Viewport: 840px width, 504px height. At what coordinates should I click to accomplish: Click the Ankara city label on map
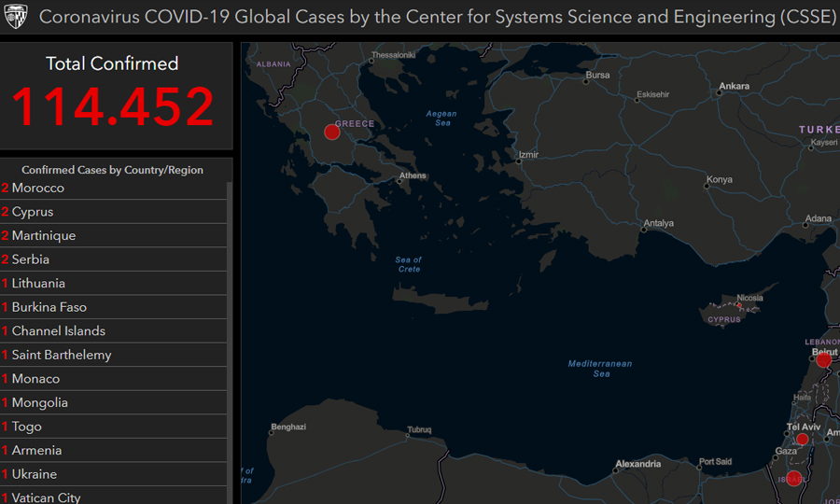point(734,86)
